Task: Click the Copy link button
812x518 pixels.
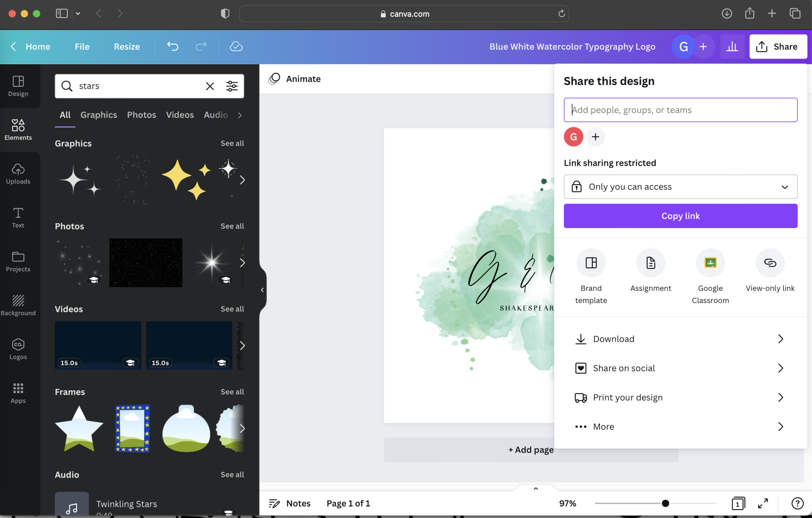Action: click(680, 216)
